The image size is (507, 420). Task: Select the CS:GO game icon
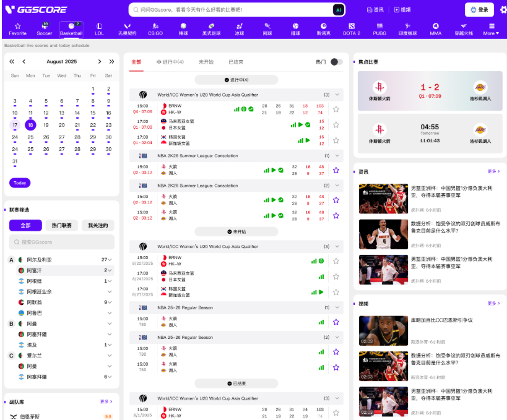click(155, 26)
